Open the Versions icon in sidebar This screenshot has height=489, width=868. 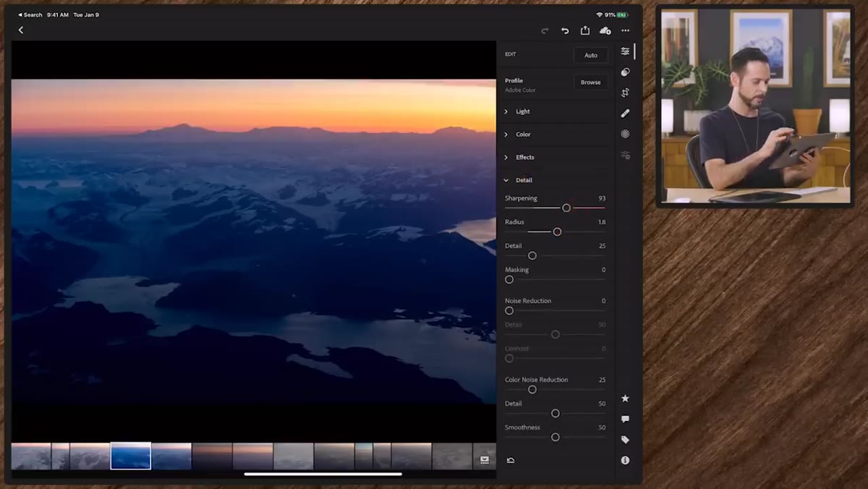(626, 155)
